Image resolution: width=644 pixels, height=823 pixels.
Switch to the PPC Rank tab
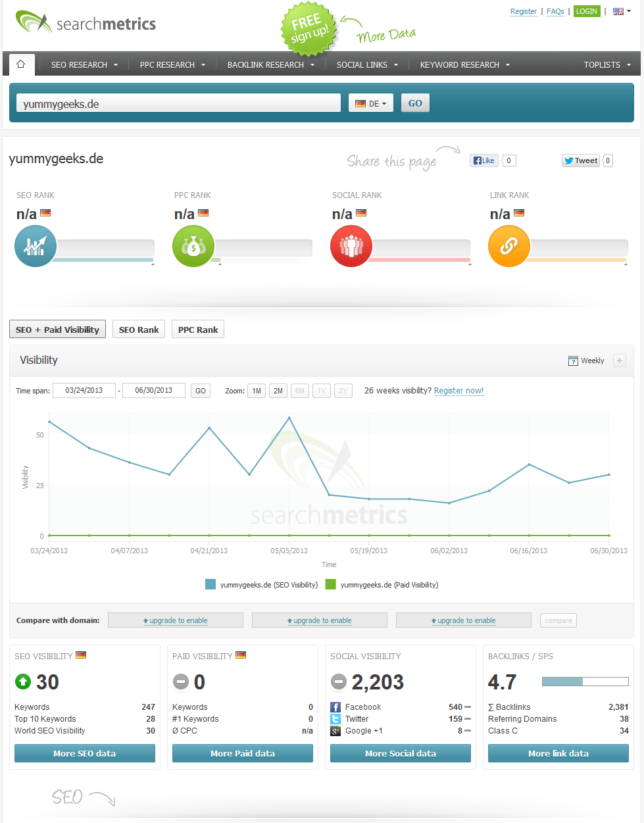tap(198, 330)
